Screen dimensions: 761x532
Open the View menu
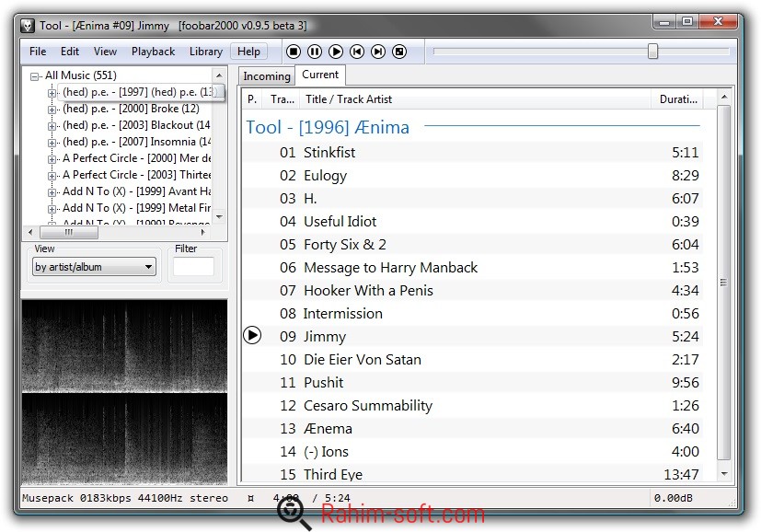(x=105, y=52)
